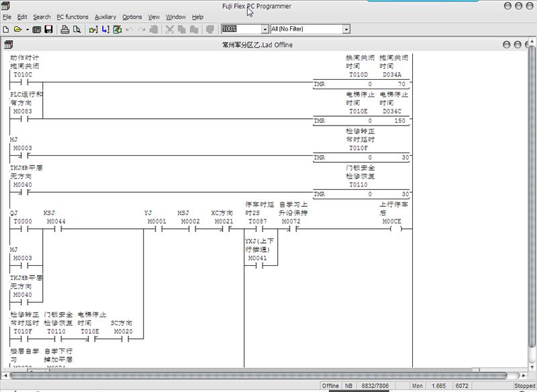Click the Offline status bar indicator
The width and height of the screenshot is (537, 392).
pyautogui.click(x=330, y=386)
